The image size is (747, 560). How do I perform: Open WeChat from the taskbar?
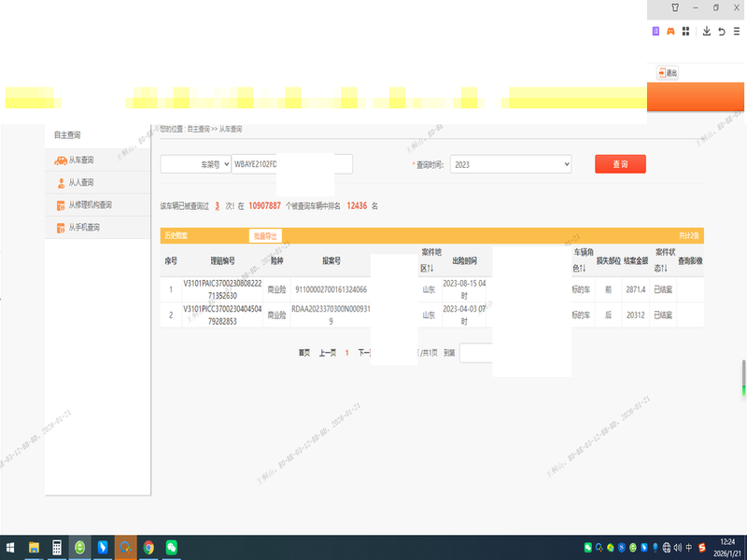[172, 547]
